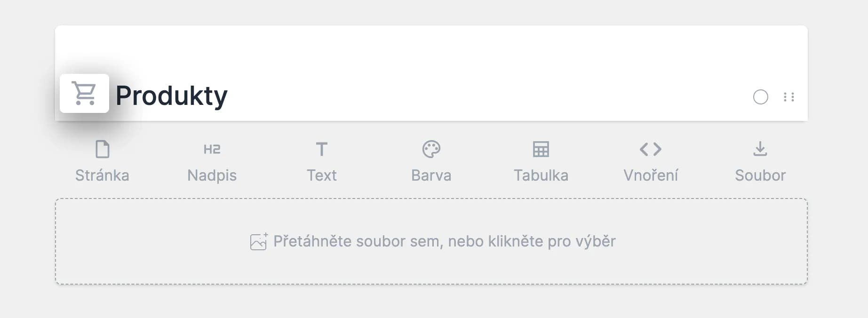Click the Produkty page title text

pos(171,96)
